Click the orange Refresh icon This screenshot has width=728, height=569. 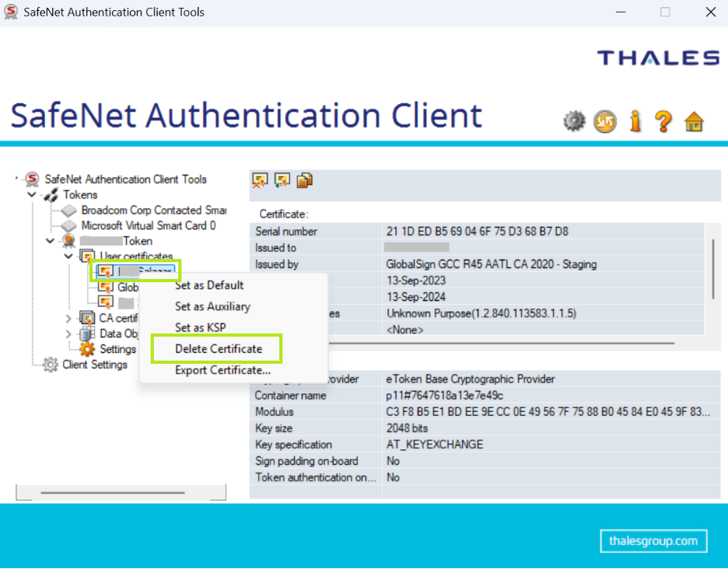point(604,120)
